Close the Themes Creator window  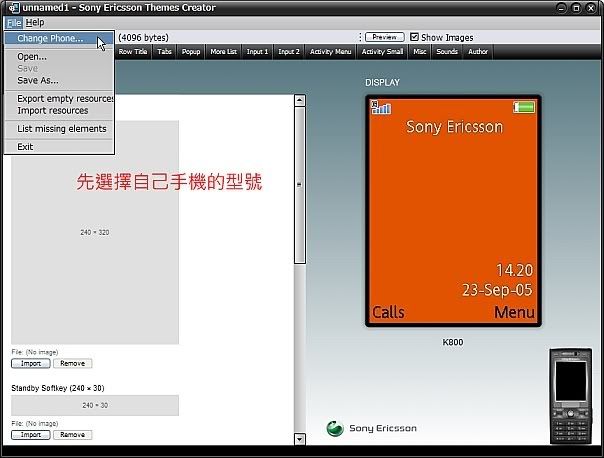[x=591, y=8]
